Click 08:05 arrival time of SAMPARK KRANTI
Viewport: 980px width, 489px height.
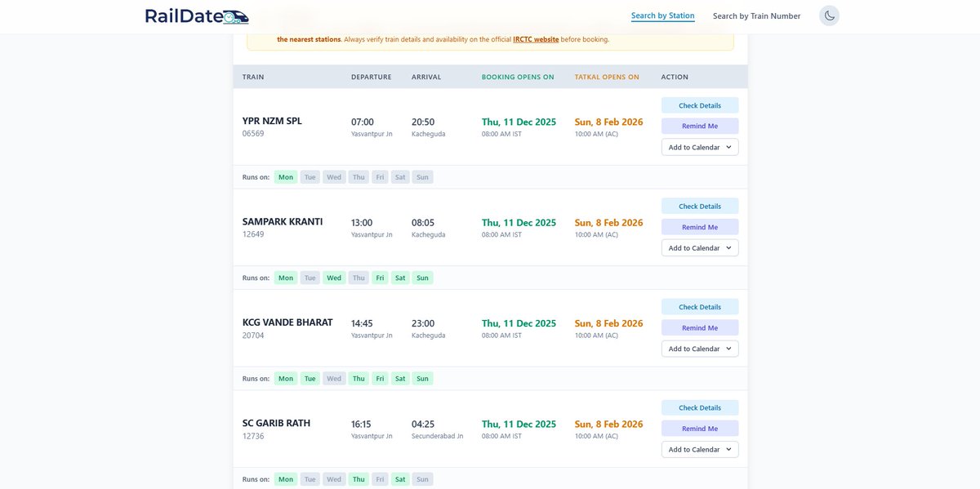click(423, 223)
